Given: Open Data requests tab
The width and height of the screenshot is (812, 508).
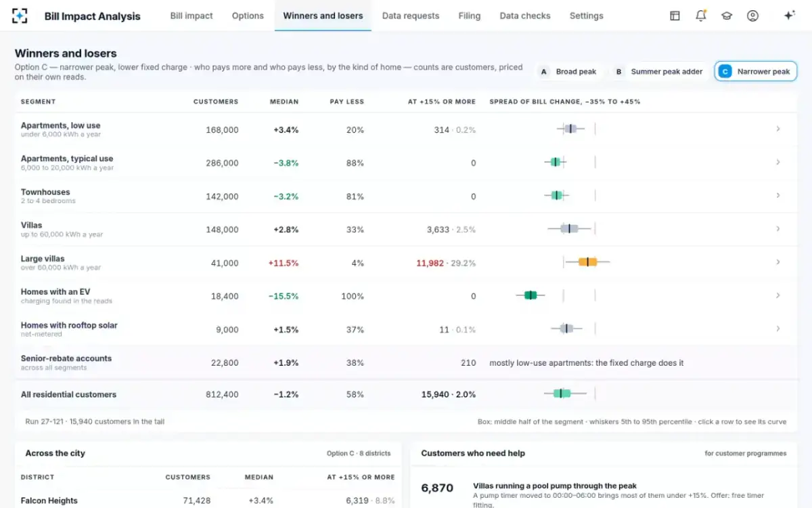Looking at the screenshot, I should click(410, 16).
